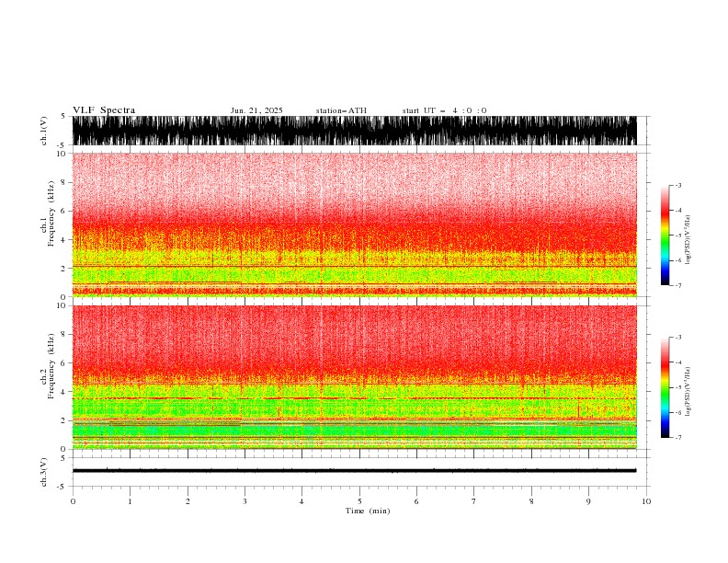
Task: Click the "6" kHz tick on ch.1 frequency axis
Action: [63, 211]
